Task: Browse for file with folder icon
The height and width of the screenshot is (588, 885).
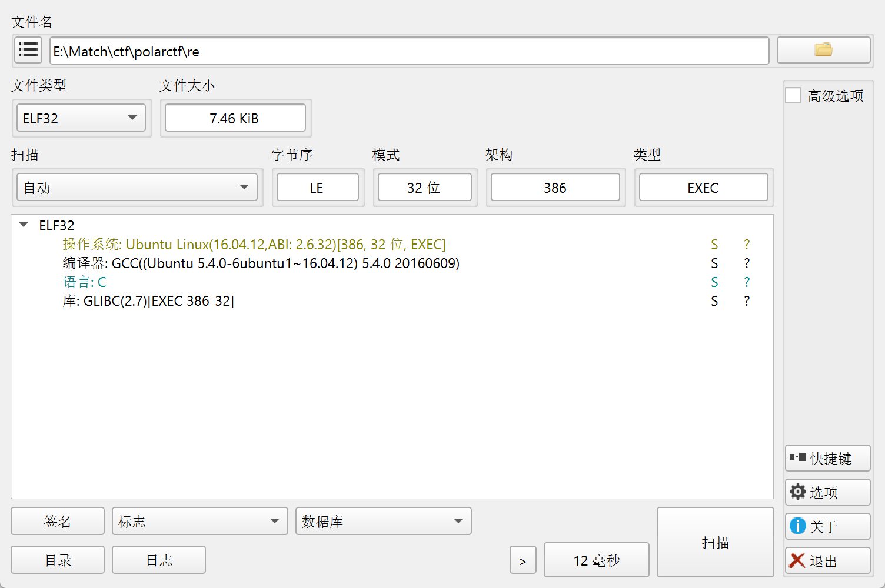Action: tap(823, 51)
